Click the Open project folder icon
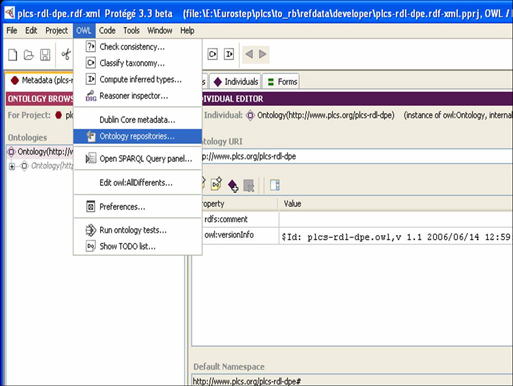 click(x=29, y=55)
